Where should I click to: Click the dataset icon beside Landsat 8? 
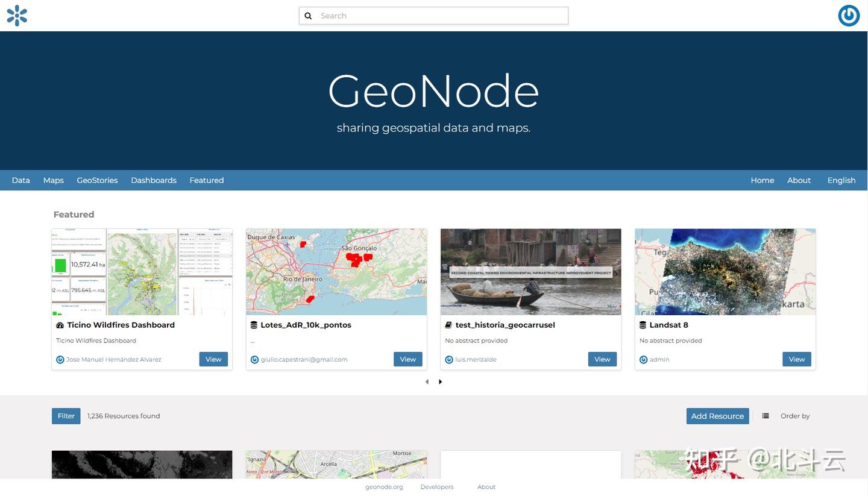(x=643, y=325)
